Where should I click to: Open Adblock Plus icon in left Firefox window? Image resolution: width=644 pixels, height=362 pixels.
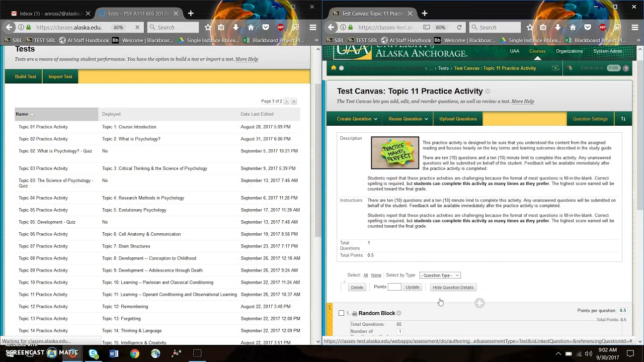coord(280,27)
